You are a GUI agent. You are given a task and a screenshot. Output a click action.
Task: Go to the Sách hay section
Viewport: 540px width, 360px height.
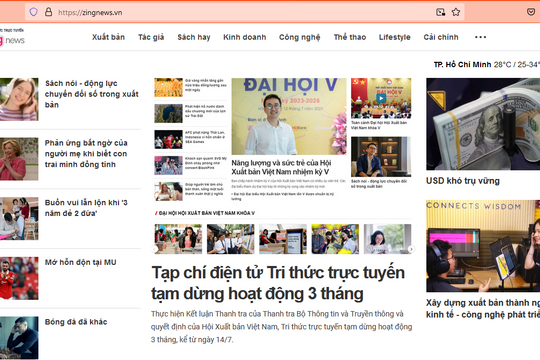[x=194, y=37]
